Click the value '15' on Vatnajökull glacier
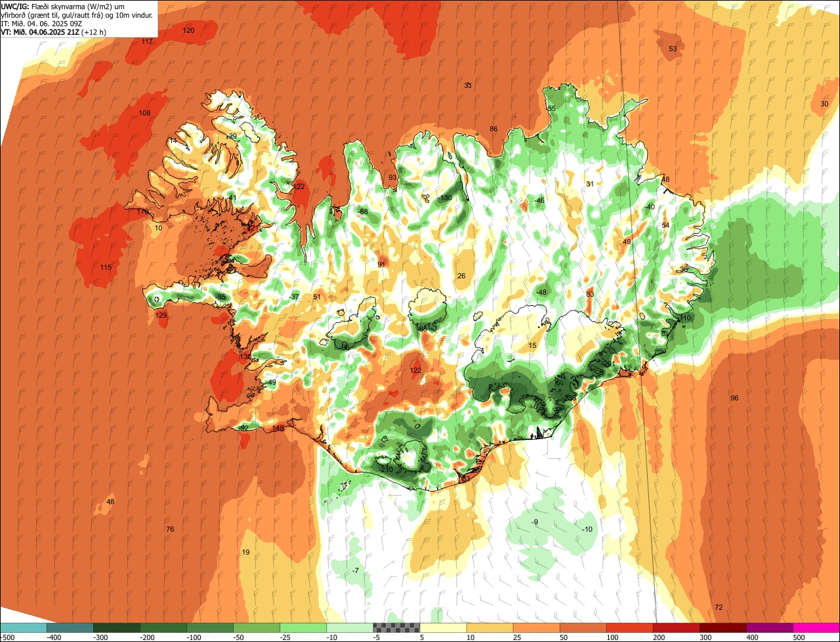 [532, 345]
